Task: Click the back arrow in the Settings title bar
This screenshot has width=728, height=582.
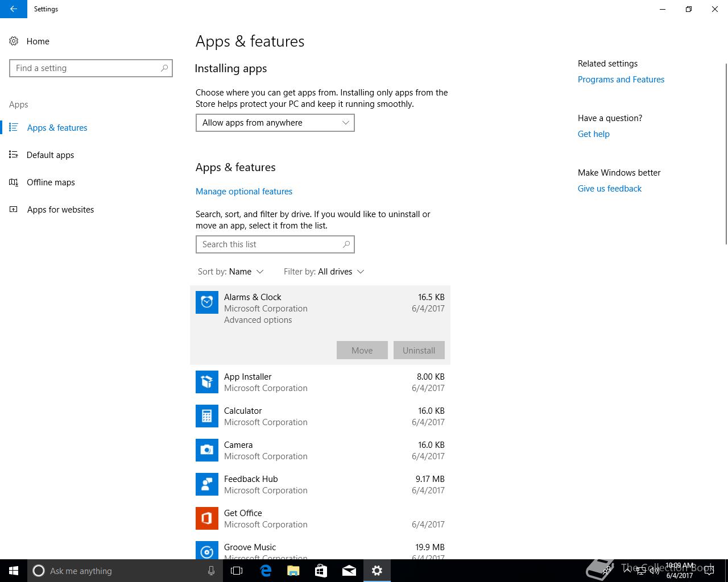Action: click(x=13, y=9)
